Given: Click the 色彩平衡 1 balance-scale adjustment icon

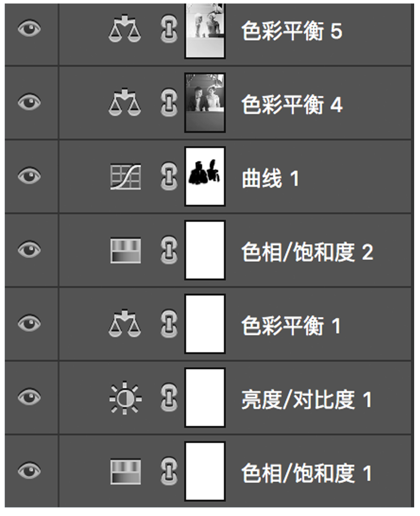Looking at the screenshot, I should coord(125,324).
